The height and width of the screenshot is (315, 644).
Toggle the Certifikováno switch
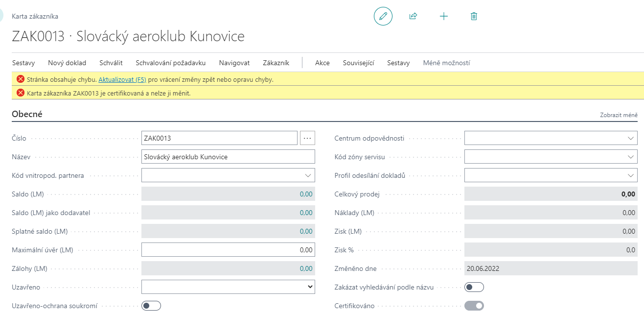pos(474,306)
